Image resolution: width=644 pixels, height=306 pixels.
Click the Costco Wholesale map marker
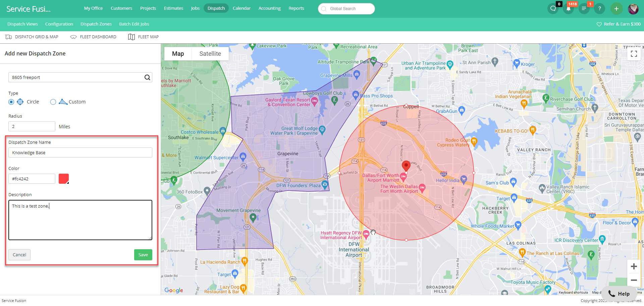(x=222, y=131)
